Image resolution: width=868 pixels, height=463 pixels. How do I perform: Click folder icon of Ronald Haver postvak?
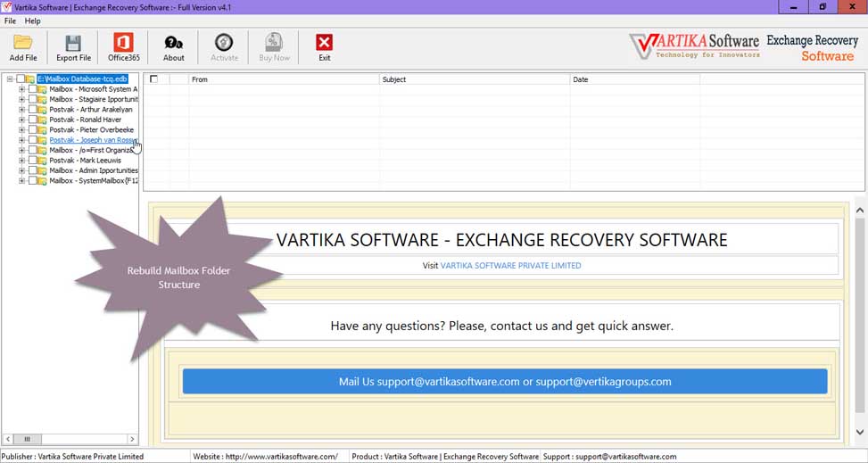click(42, 120)
